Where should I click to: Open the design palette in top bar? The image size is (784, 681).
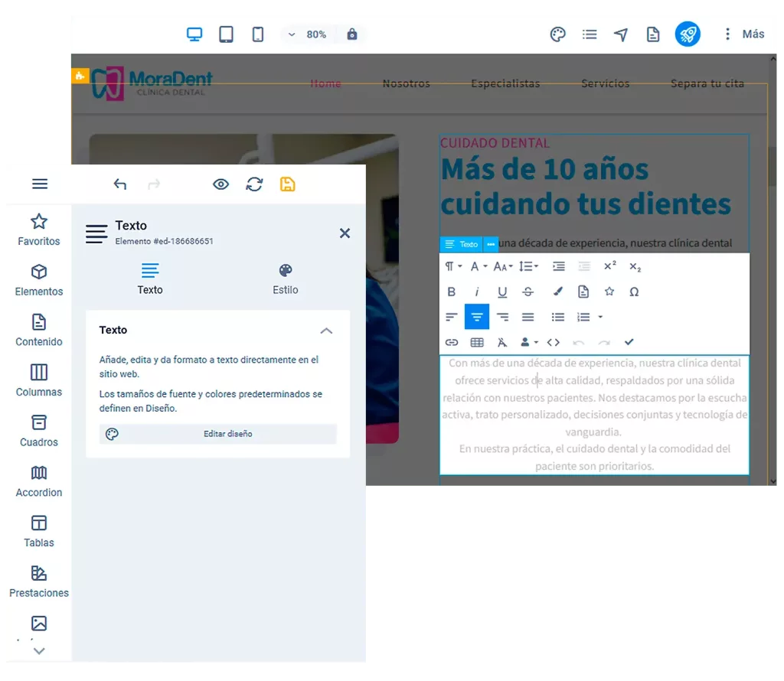pyautogui.click(x=557, y=34)
